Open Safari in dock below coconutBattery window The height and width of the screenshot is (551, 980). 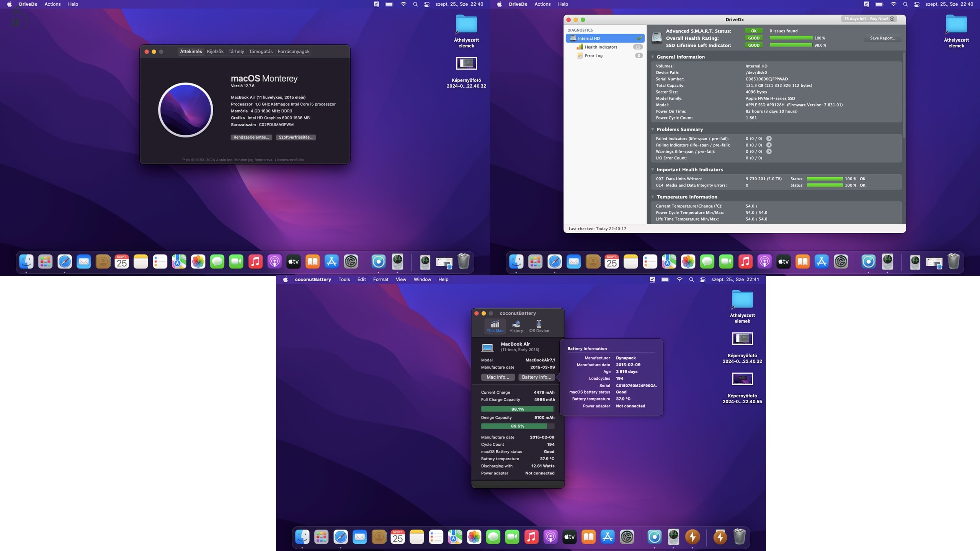(x=340, y=537)
